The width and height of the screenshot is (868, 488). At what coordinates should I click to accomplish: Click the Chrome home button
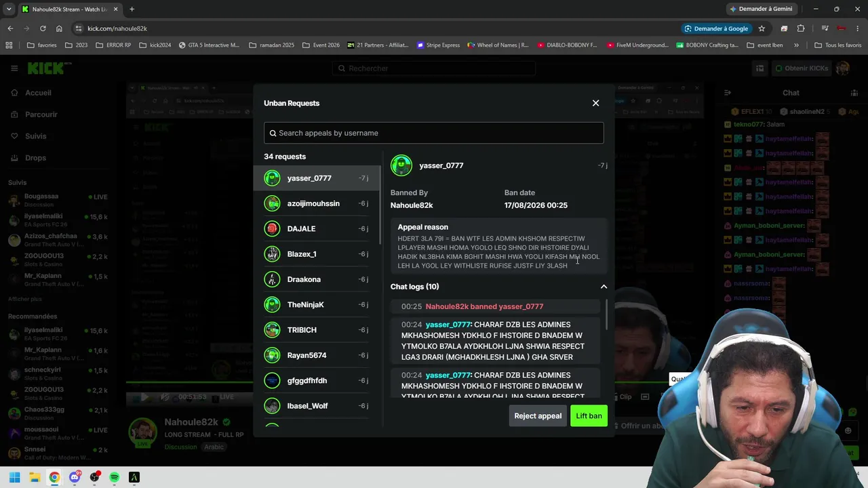pos(59,28)
